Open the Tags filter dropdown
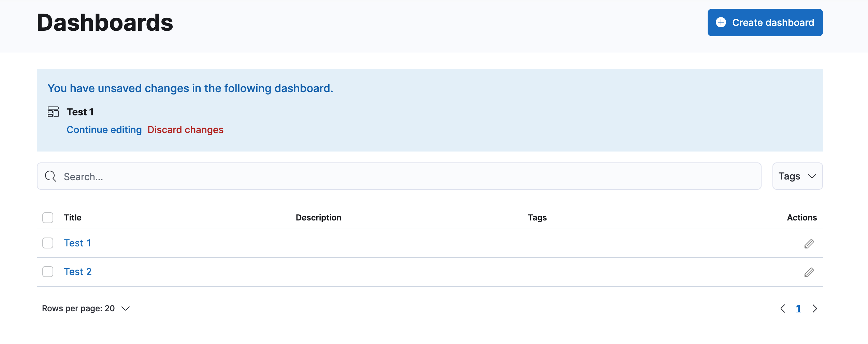Screen dimensions: 868x344 (x=797, y=176)
